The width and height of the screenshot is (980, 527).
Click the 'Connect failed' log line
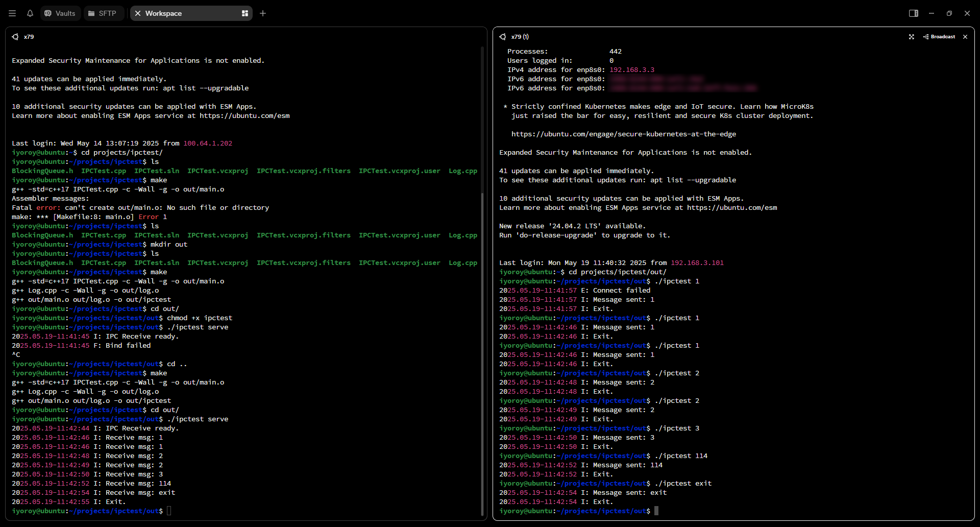pos(575,291)
